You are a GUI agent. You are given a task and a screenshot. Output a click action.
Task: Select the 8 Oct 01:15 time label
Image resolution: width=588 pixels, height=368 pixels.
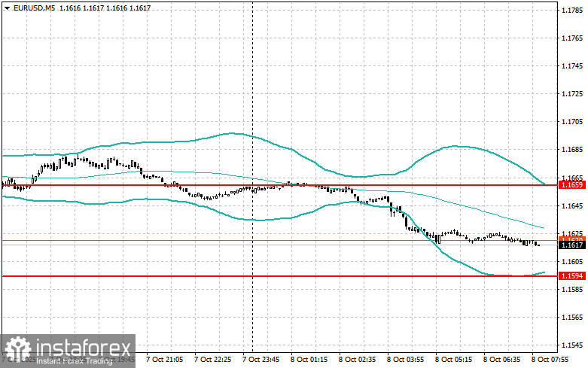309,360
